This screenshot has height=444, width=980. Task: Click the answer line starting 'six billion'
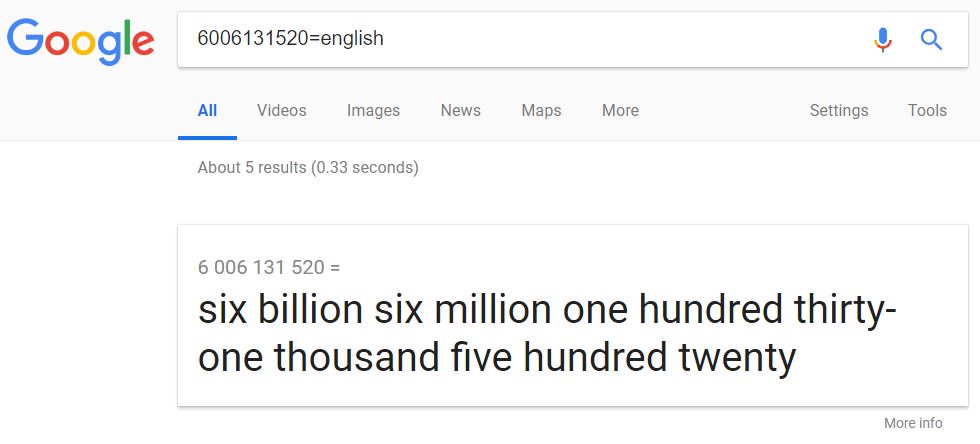coord(547,311)
